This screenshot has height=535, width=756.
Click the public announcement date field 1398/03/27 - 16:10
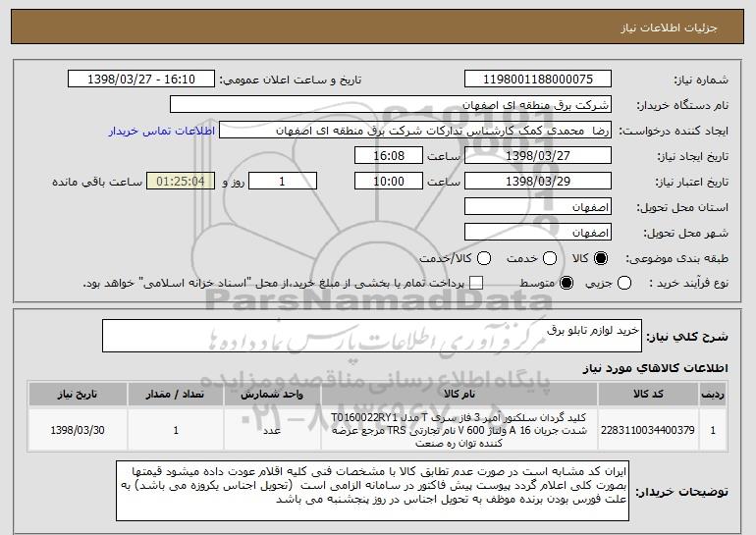click(141, 80)
